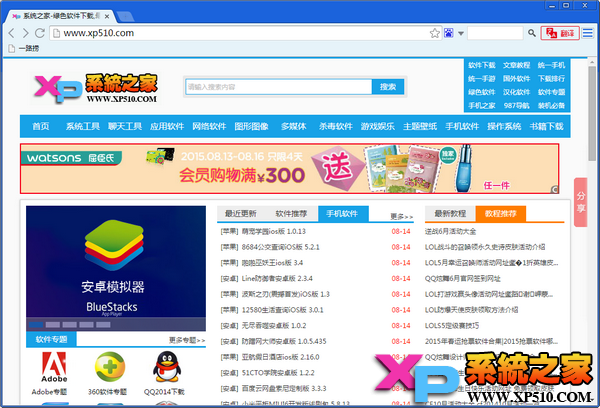Select the third carousel slide indicator
The height and width of the screenshot is (408, 600).
click(70, 325)
